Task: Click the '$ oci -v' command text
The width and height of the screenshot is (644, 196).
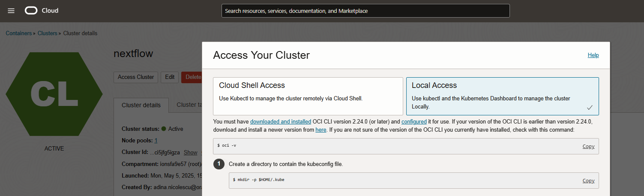Action: (227, 145)
